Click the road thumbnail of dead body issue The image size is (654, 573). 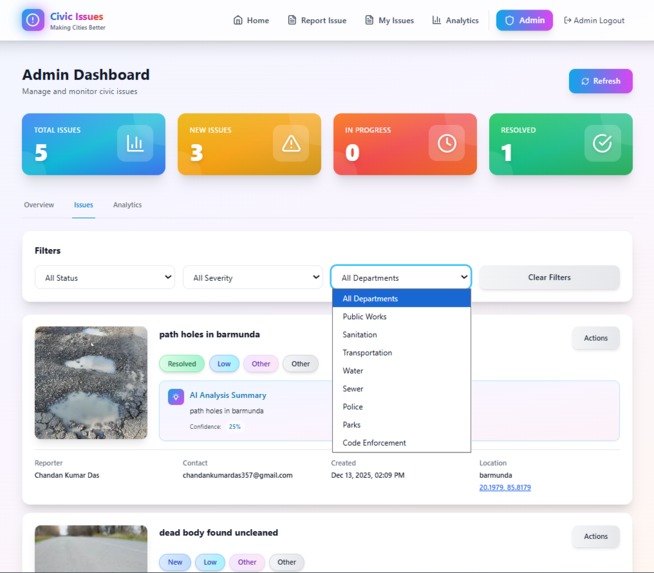[x=91, y=548]
